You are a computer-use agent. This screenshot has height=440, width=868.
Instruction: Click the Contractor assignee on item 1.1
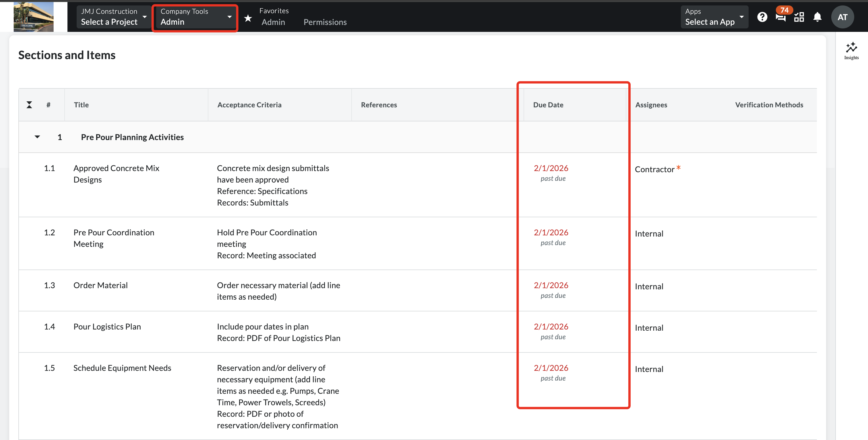(654, 169)
